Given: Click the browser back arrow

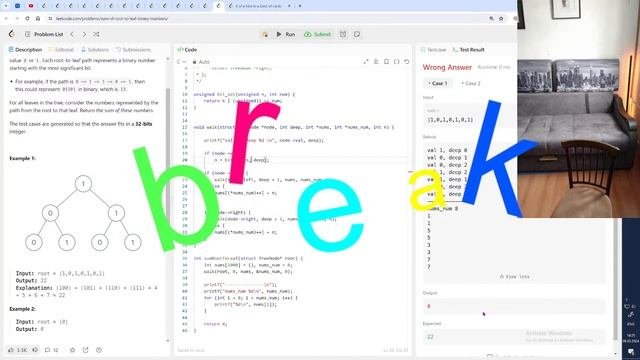Looking at the screenshot, I should pos(6,18).
